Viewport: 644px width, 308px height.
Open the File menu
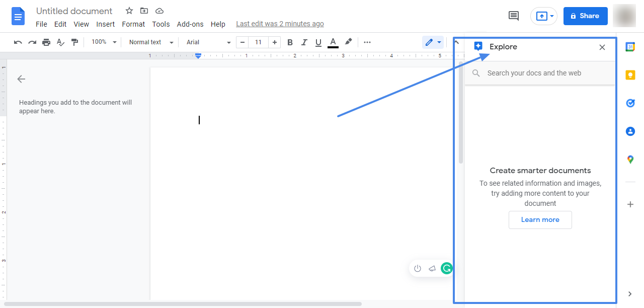(x=41, y=24)
